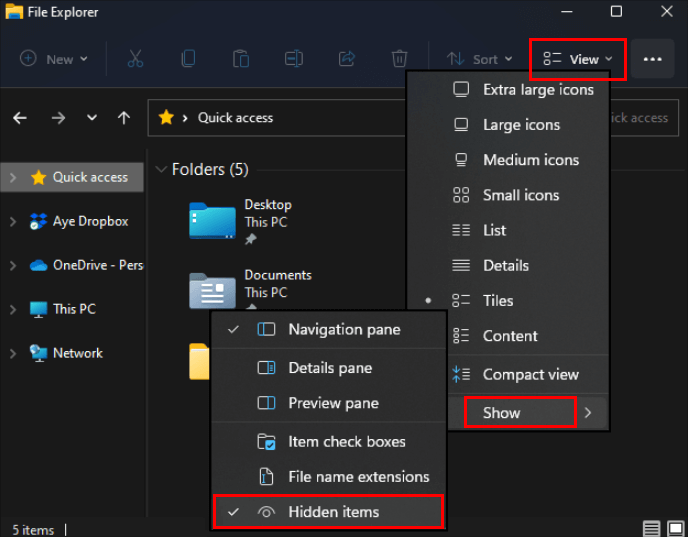
Task: Click the Cut scissors icon in toolbar
Action: coord(136,59)
